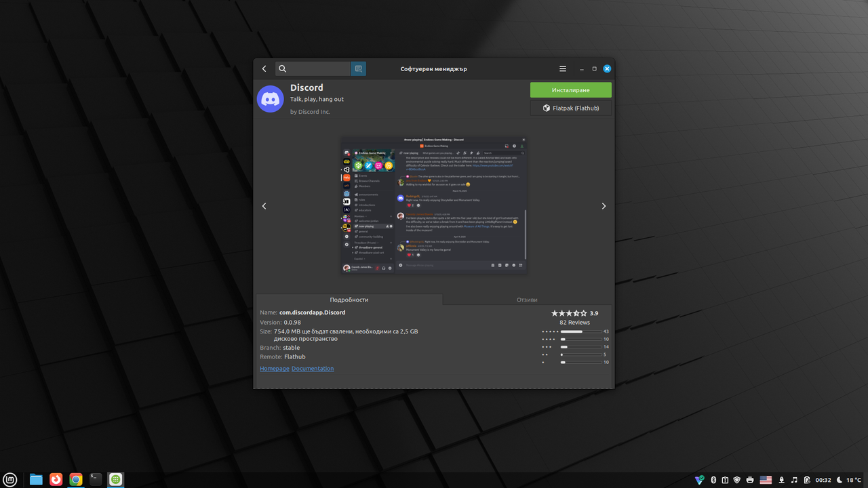Screen dimensions: 868x488
Task: Switch keyboard layout via US flag
Action: [766, 480]
